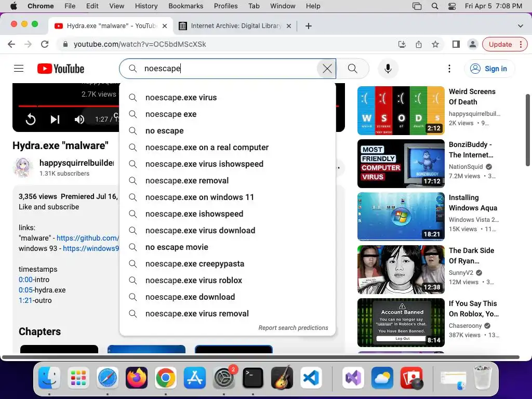Screen dimensions: 532x399
Task: Click the Sign in button
Action: (488, 69)
